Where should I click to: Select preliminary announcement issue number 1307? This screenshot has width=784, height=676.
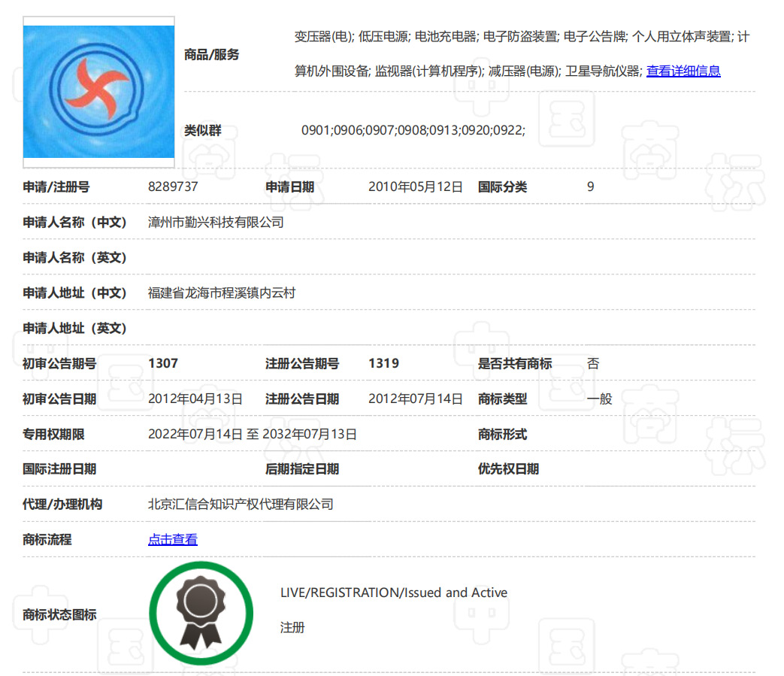point(163,363)
